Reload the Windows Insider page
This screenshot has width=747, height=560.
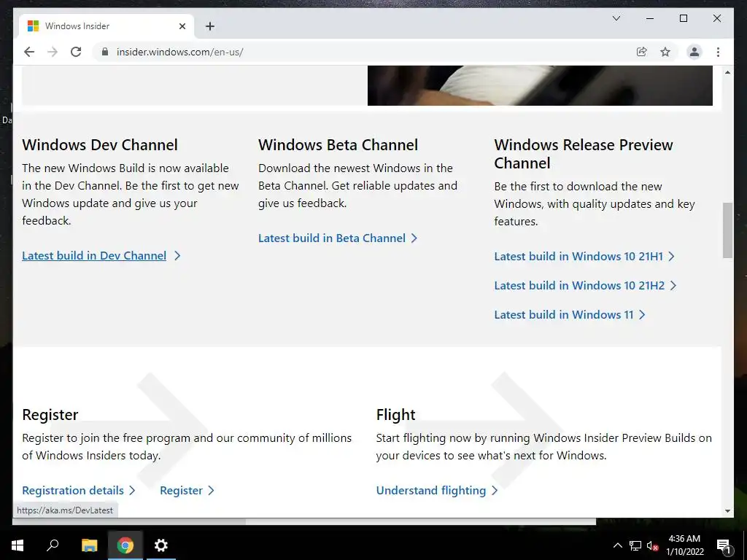[x=76, y=52]
